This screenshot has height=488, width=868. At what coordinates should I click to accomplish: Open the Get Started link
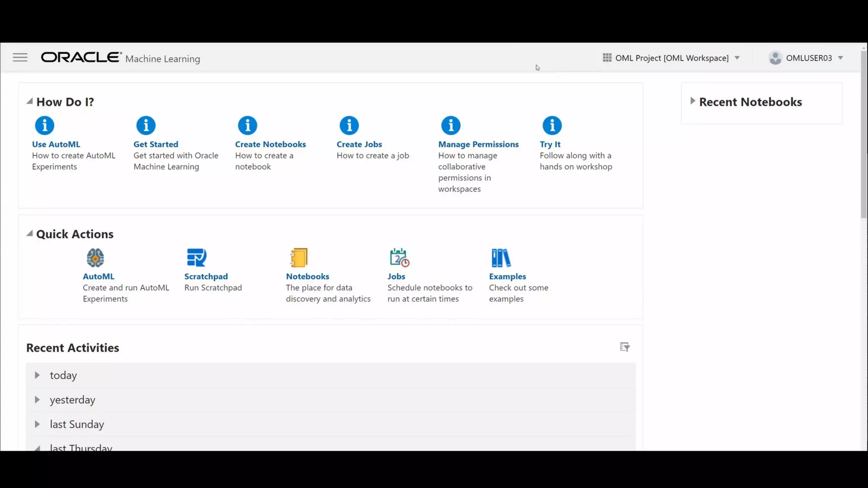[x=156, y=144]
